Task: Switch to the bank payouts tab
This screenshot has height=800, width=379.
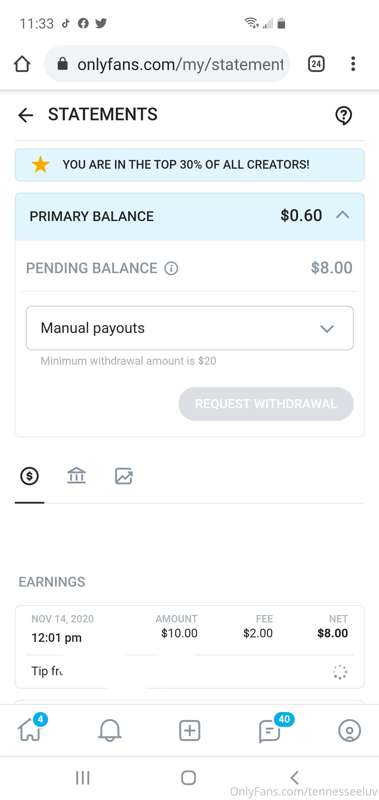Action: click(77, 477)
